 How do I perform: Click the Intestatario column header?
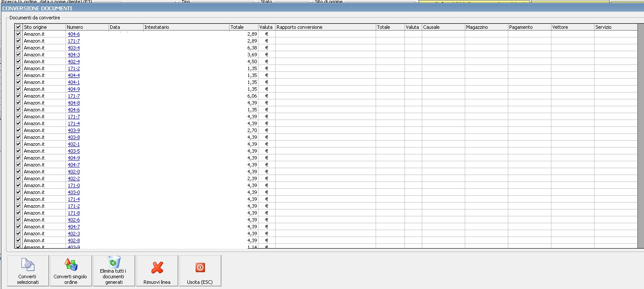[x=186, y=27]
